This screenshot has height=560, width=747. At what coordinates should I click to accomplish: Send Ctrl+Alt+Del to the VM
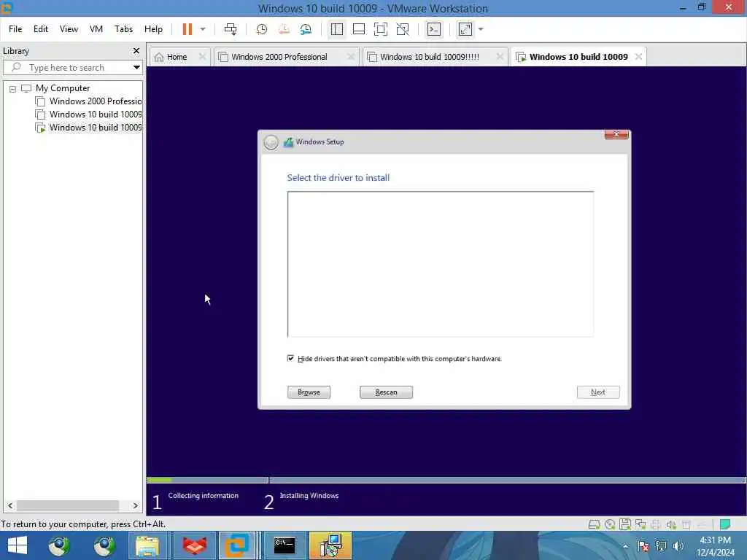[230, 29]
